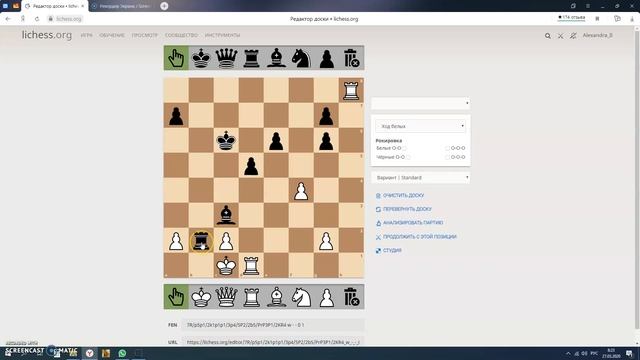Select the white pawn on g2
640x360 pixels.
click(x=326, y=240)
